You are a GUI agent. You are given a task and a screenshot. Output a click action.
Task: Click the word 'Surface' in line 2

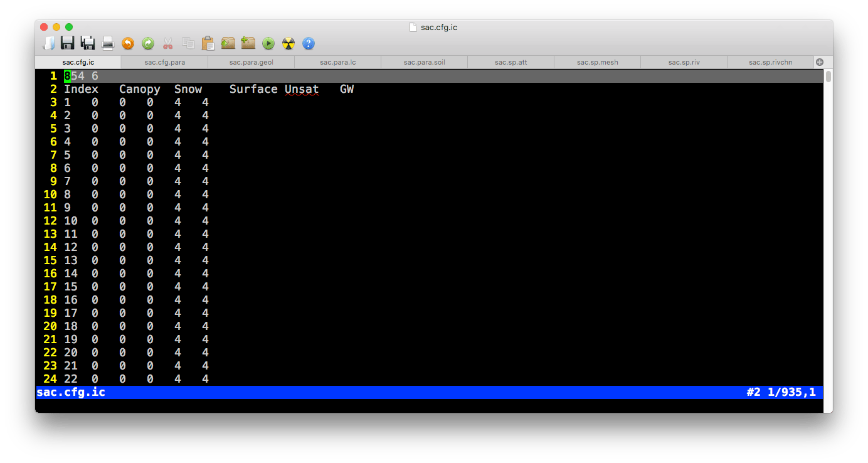pyautogui.click(x=253, y=89)
